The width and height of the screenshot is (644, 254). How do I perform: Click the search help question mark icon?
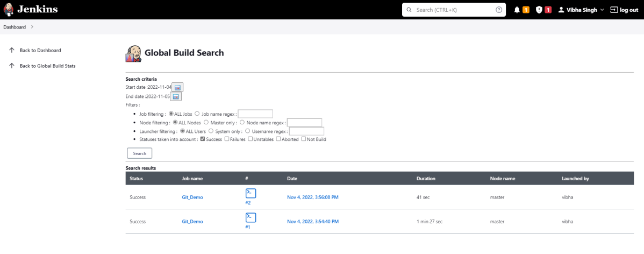pos(498,10)
